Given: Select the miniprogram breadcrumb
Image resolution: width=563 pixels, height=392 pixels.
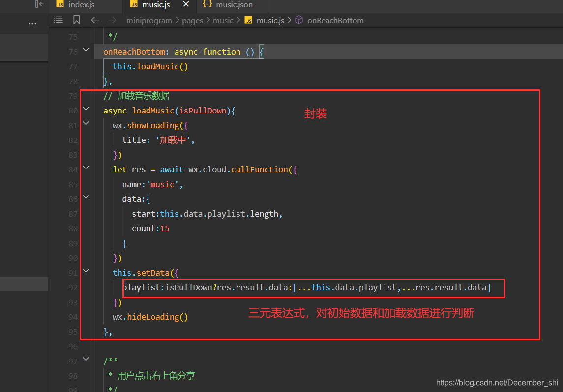Looking at the screenshot, I should pyautogui.click(x=149, y=21).
